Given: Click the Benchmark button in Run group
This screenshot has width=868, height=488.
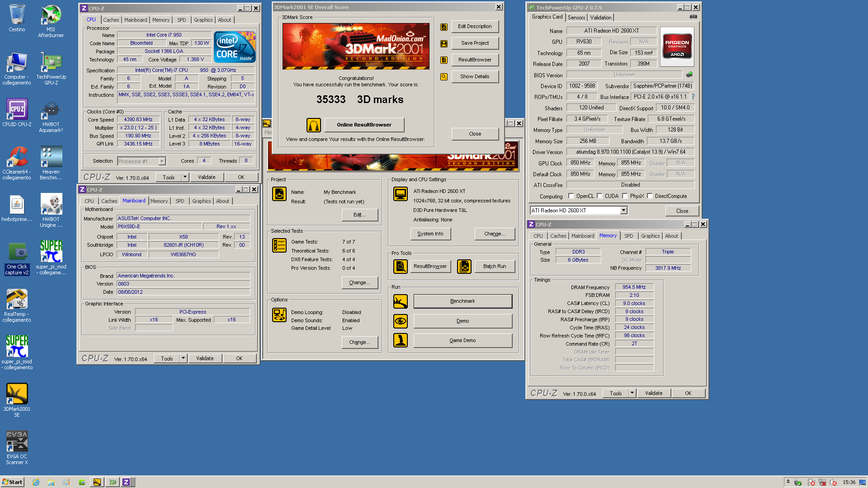Looking at the screenshot, I should [x=462, y=301].
